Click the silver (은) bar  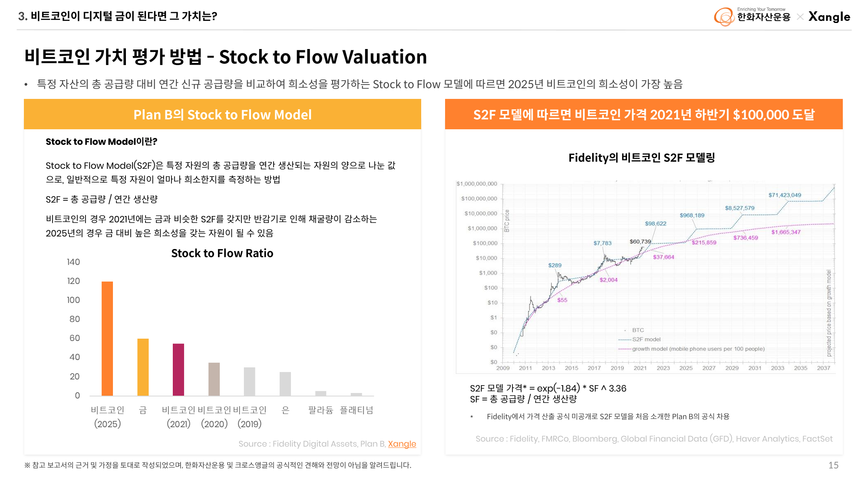(285, 384)
